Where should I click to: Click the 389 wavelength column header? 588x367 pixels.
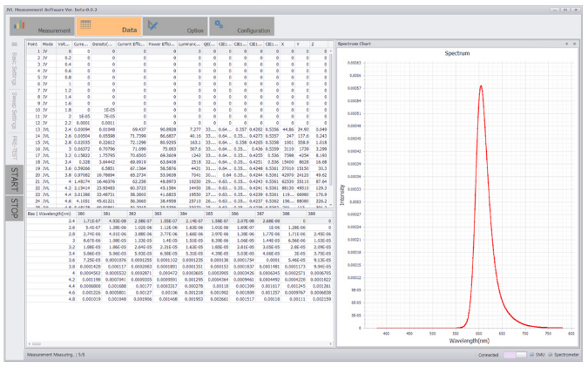tap(320, 214)
